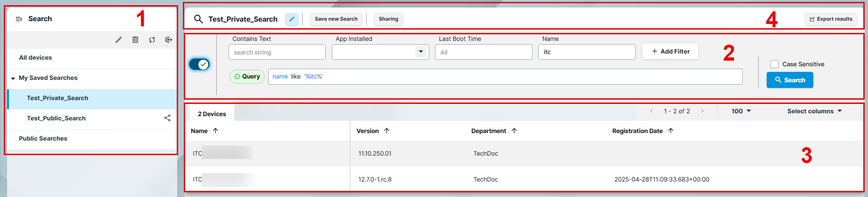This screenshot has width=868, height=197.
Task: Click the blue Search button
Action: coord(790,80)
